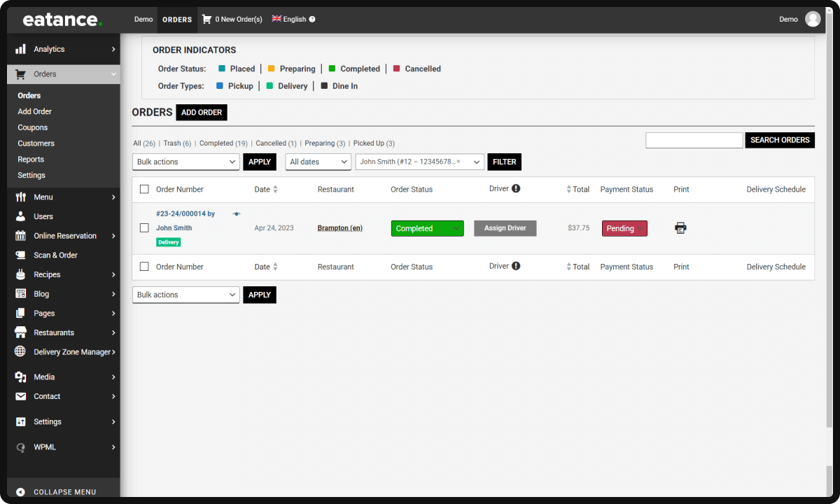Open Customers in the sidebar
840x504 pixels.
(36, 143)
